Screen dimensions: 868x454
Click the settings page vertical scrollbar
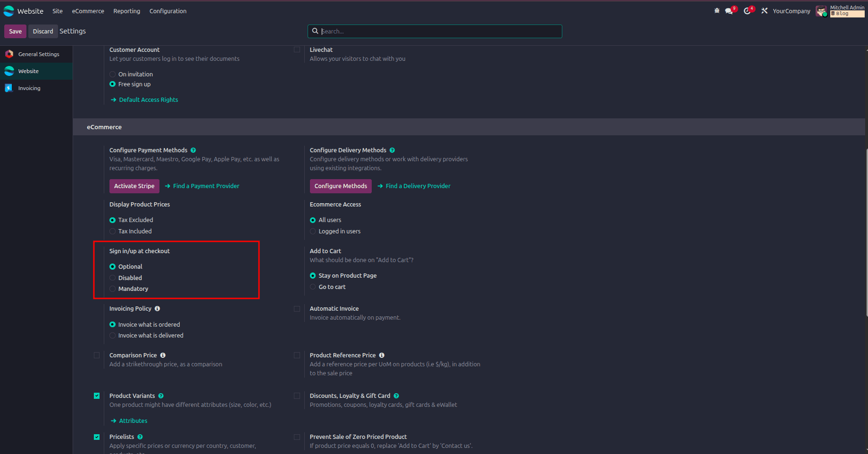(x=867, y=232)
